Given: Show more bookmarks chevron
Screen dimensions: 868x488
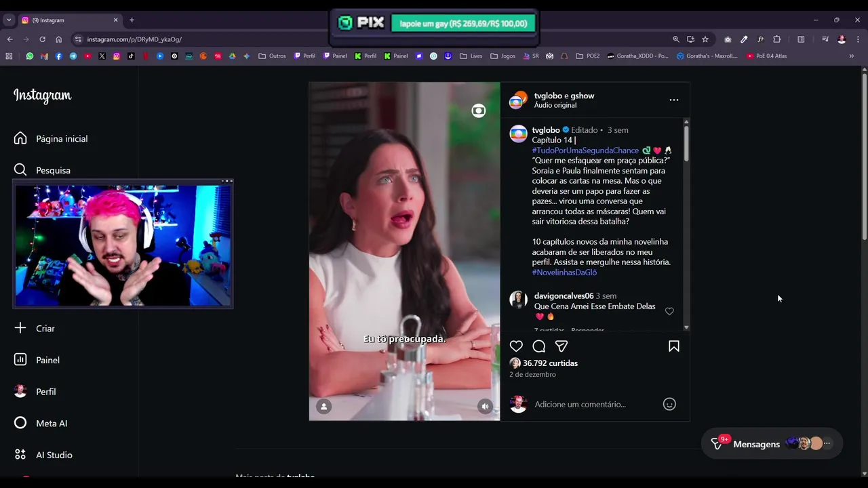Looking at the screenshot, I should point(852,56).
